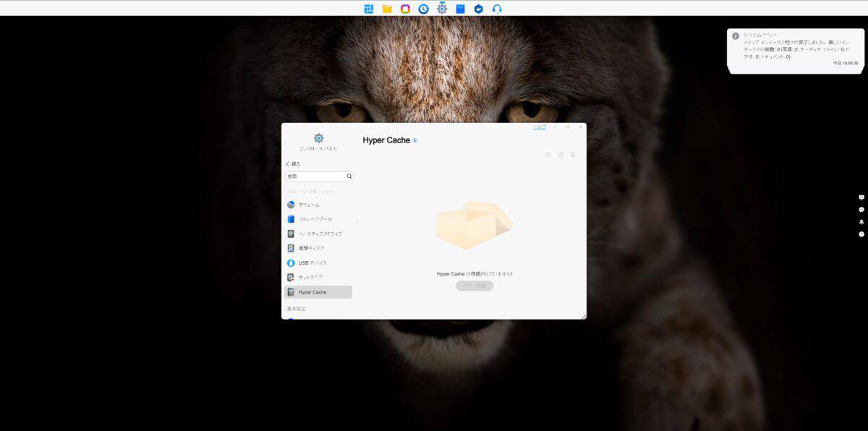Click the Control Panel gear in top bar
The image size is (868, 431).
click(442, 9)
